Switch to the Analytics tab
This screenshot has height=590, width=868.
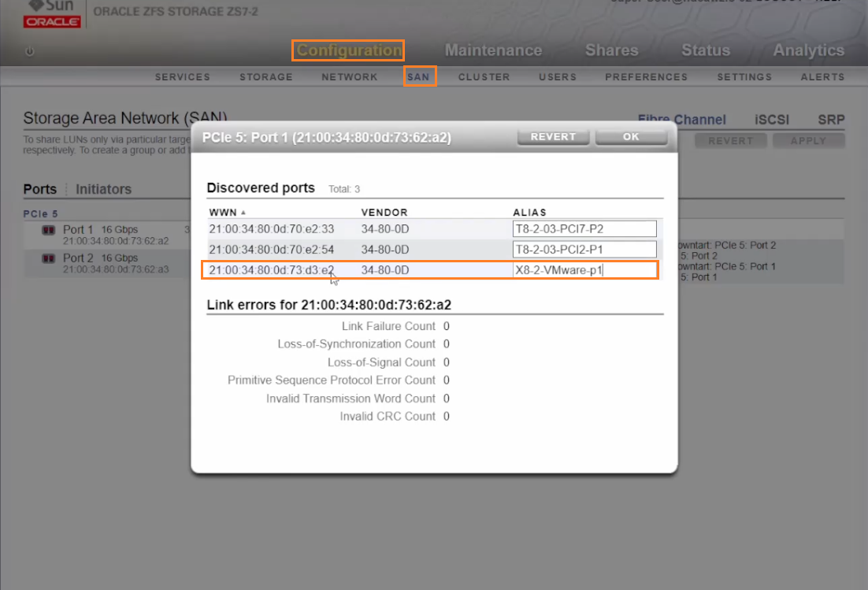809,50
